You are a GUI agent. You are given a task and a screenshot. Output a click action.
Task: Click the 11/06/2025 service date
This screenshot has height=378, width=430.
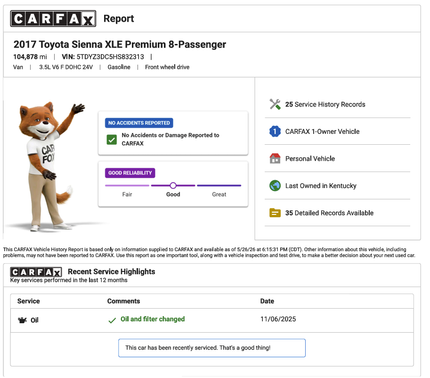(278, 319)
